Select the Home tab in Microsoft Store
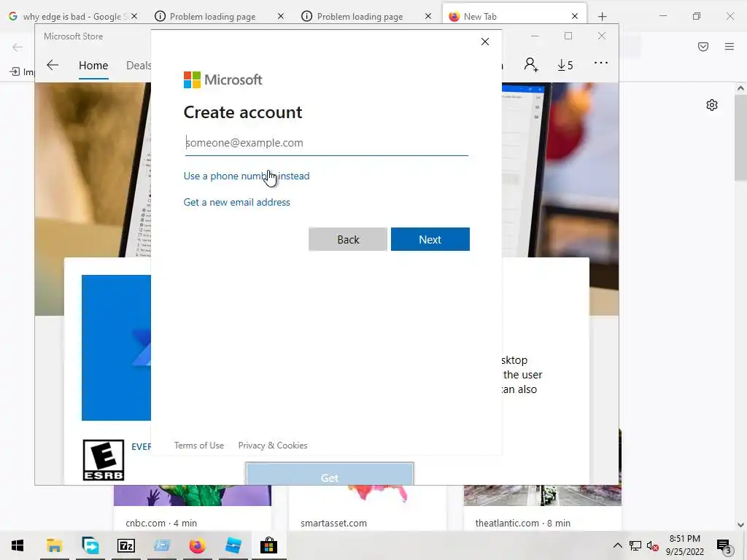 [93, 66]
